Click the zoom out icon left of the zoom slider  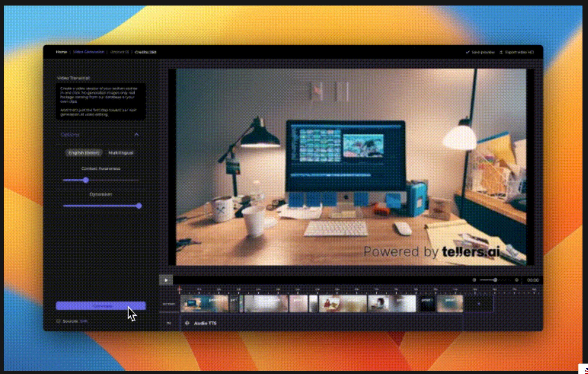click(474, 280)
